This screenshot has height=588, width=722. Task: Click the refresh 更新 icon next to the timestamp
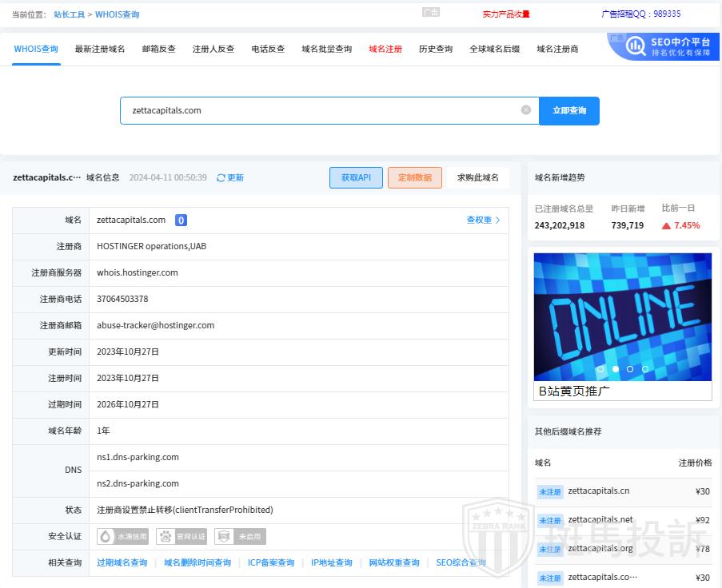[x=221, y=178]
